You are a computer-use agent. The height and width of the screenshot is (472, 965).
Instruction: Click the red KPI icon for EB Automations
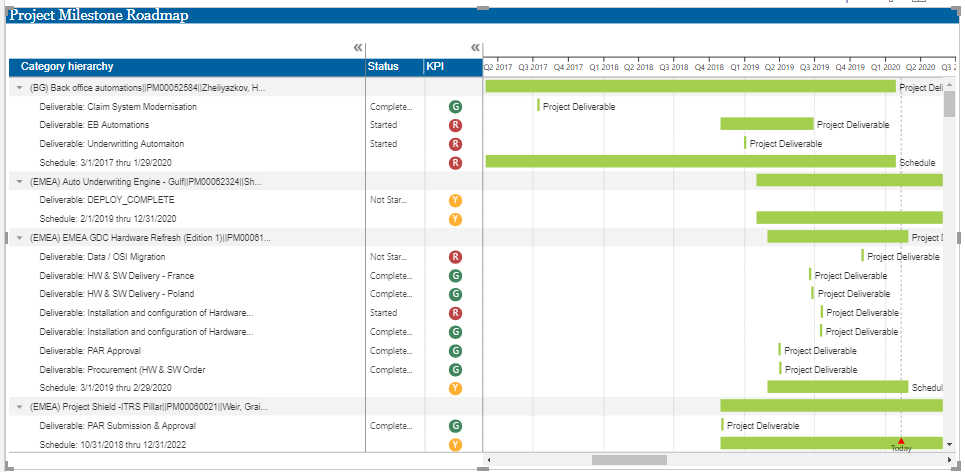pyautogui.click(x=455, y=126)
